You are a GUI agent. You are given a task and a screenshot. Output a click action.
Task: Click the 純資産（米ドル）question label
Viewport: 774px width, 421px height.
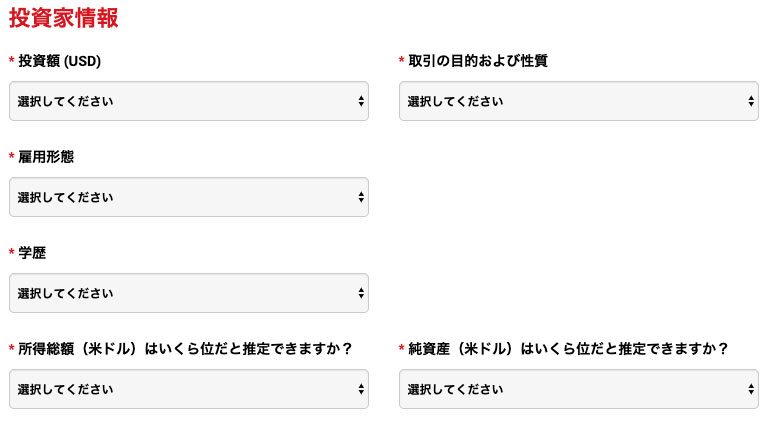point(568,349)
